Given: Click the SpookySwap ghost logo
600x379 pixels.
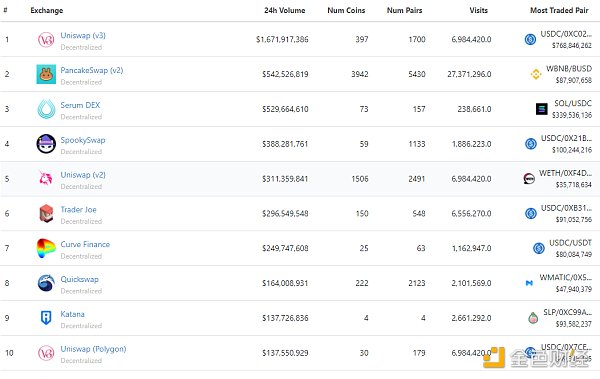Looking at the screenshot, I should tap(46, 144).
